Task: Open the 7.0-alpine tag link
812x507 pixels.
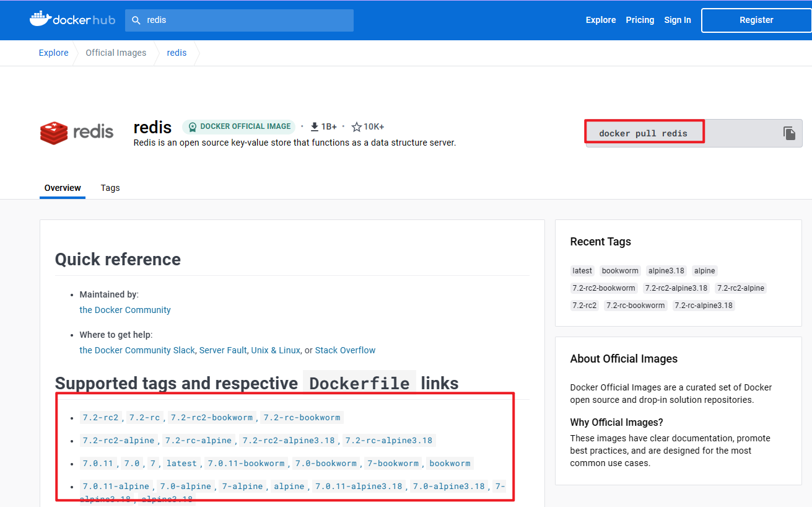Action: [x=186, y=487]
